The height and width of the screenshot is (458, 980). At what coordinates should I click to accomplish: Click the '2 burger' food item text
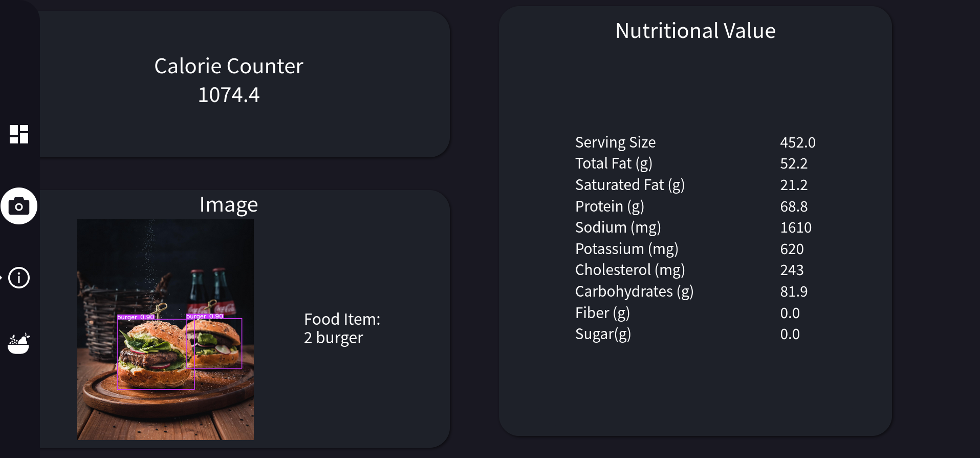(334, 338)
